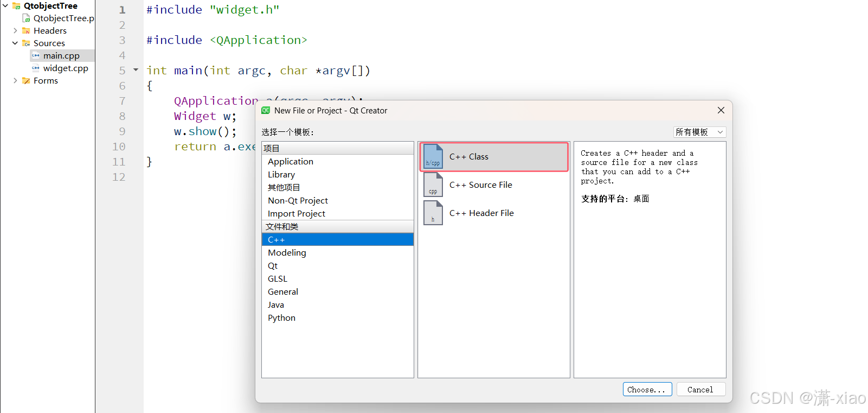Open QtobjectTree.pro project file
This screenshot has height=413, width=868.
(x=63, y=18)
